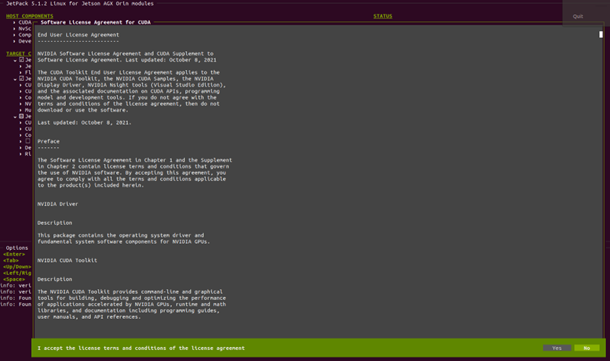
Task: Click the license text scrollbar thumb
Action: (x=601, y=35)
